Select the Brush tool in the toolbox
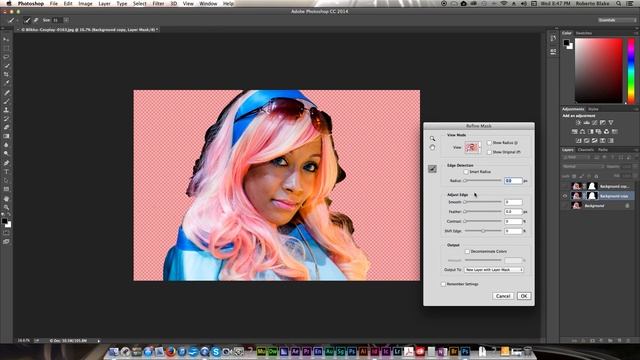640x360 pixels. [x=6, y=101]
